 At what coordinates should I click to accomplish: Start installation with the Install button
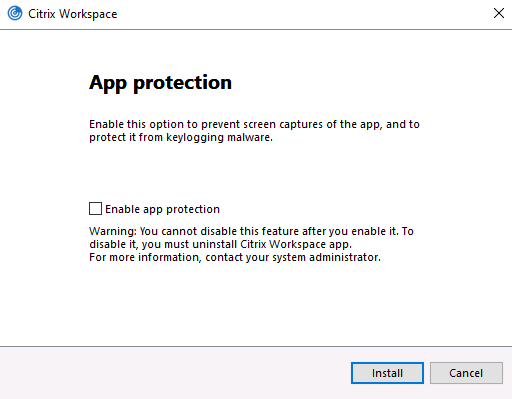click(x=387, y=373)
